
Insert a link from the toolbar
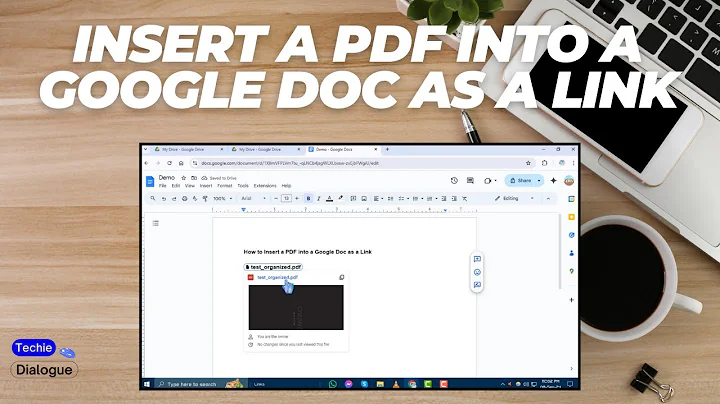[x=353, y=198]
